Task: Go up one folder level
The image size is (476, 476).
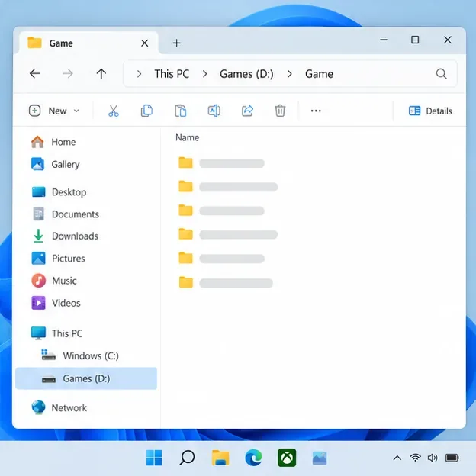Action: point(101,73)
